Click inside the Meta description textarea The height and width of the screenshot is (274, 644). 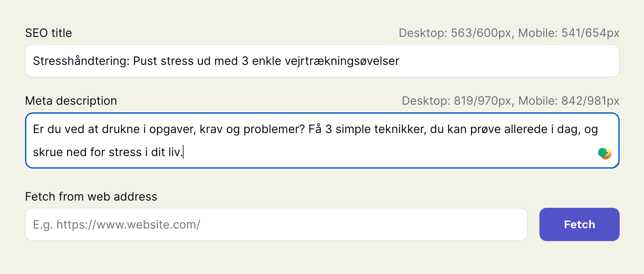pyautogui.click(x=296, y=140)
